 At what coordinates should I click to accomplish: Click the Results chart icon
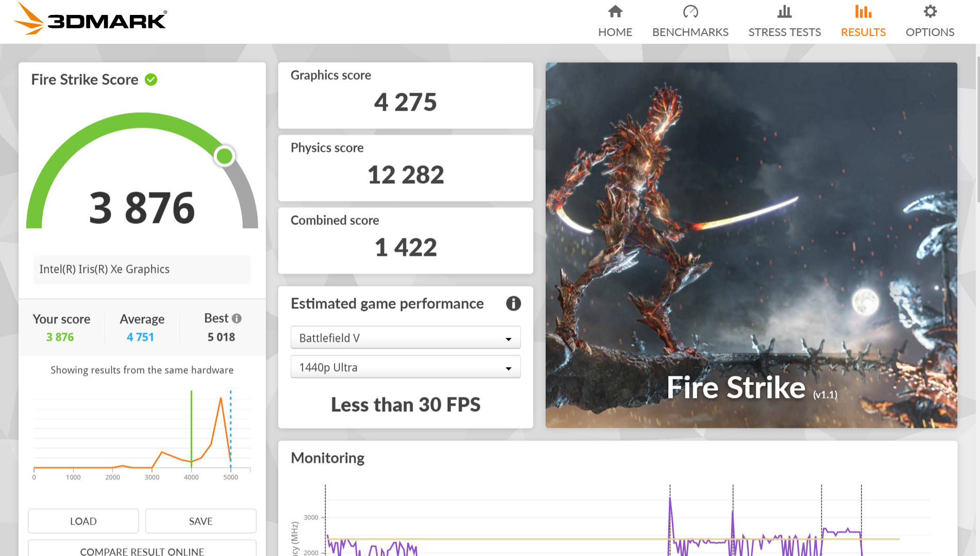(x=863, y=11)
